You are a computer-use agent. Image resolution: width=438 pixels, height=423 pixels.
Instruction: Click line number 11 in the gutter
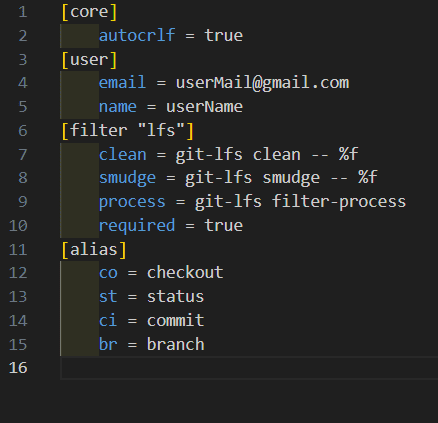(x=18, y=250)
